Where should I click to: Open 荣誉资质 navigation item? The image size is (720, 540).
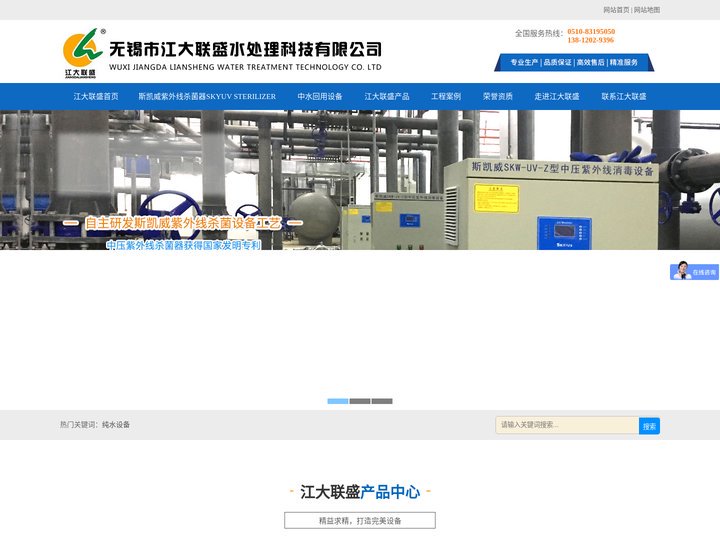click(x=498, y=96)
